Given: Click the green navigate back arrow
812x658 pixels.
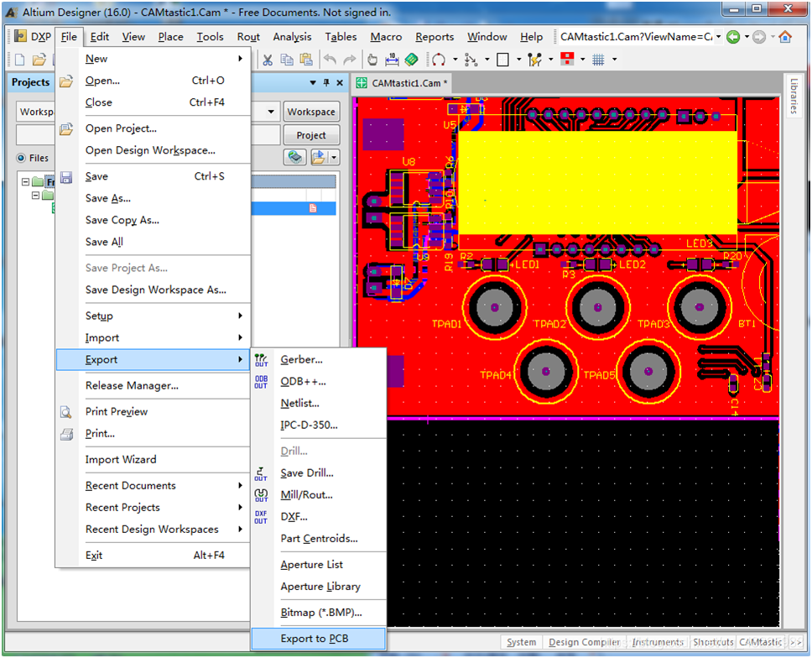Looking at the screenshot, I should (x=733, y=37).
